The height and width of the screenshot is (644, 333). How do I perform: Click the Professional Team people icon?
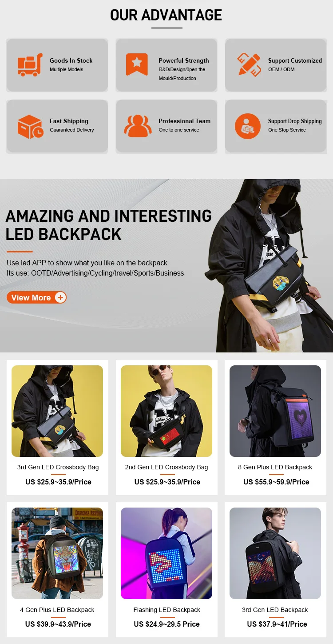138,126
